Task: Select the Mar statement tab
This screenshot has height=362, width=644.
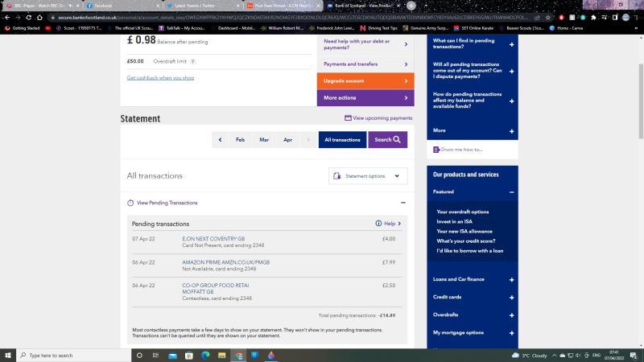Action: tap(264, 139)
